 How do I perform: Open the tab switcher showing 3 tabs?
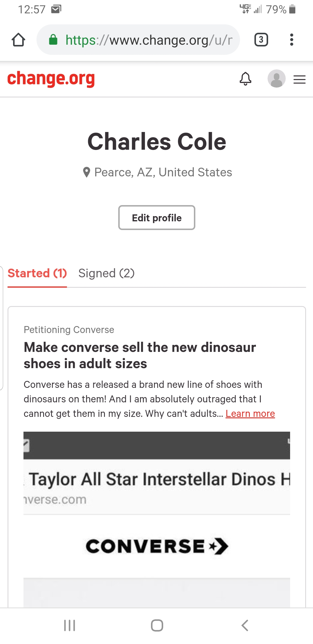click(x=261, y=40)
